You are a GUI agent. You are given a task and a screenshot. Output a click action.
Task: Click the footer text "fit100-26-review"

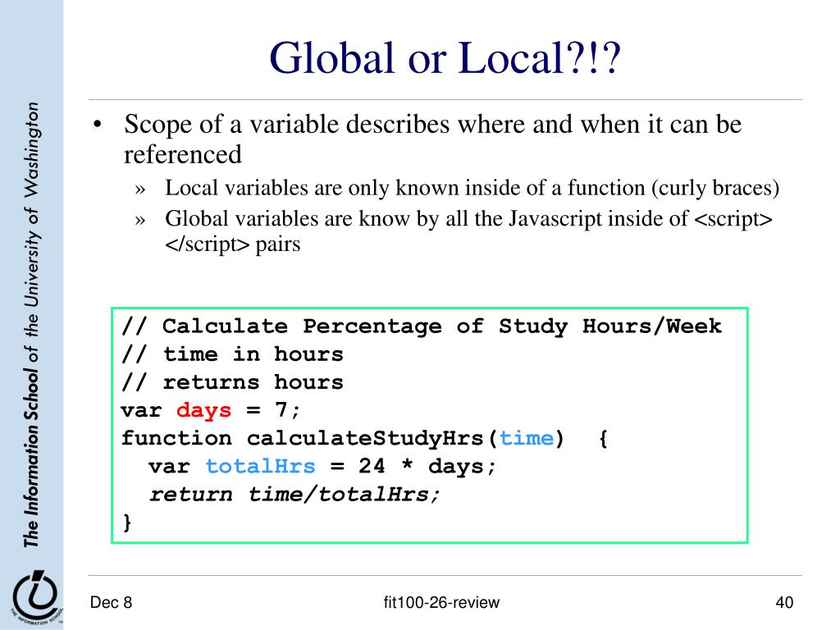tap(441, 602)
